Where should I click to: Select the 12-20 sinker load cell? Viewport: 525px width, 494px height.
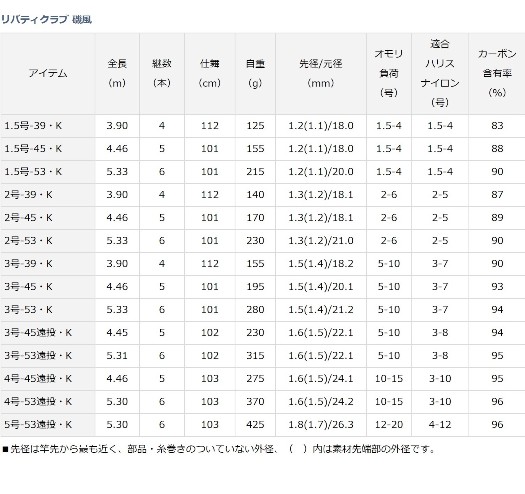pyautogui.click(x=389, y=425)
